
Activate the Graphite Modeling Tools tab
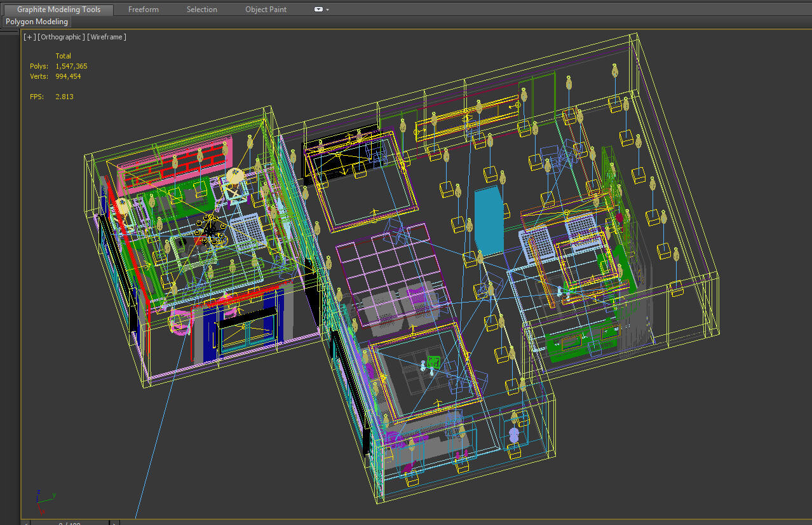[x=58, y=10]
